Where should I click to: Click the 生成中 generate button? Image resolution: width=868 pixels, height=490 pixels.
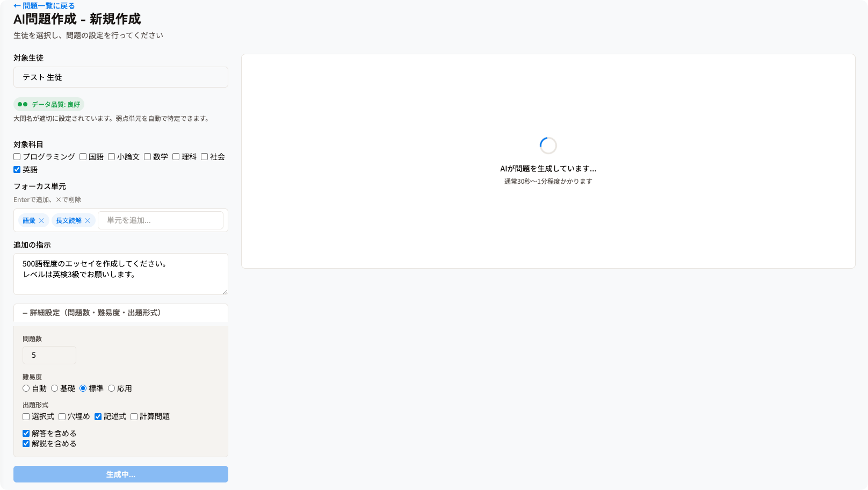[x=120, y=474]
